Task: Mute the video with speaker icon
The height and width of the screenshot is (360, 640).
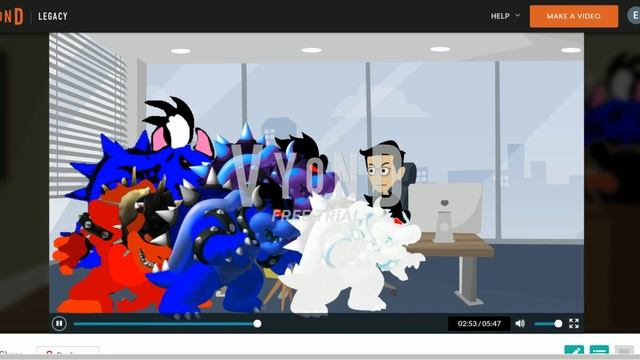Action: click(x=520, y=324)
